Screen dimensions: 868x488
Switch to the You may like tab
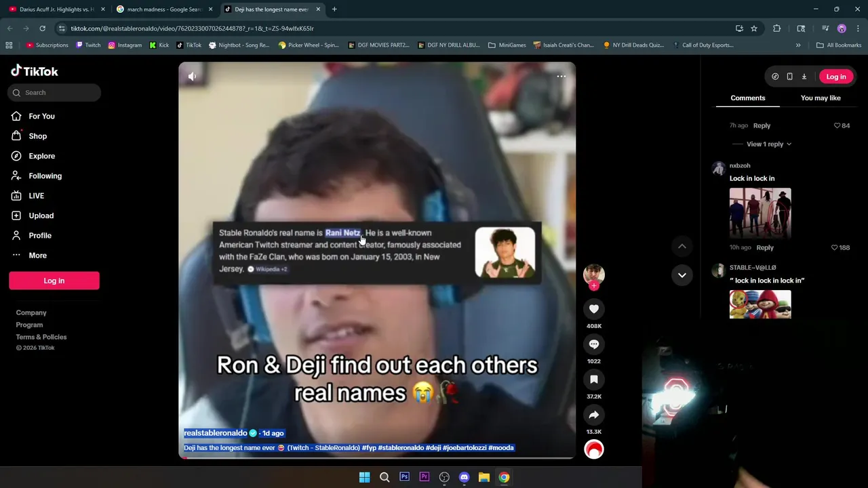[x=821, y=98]
